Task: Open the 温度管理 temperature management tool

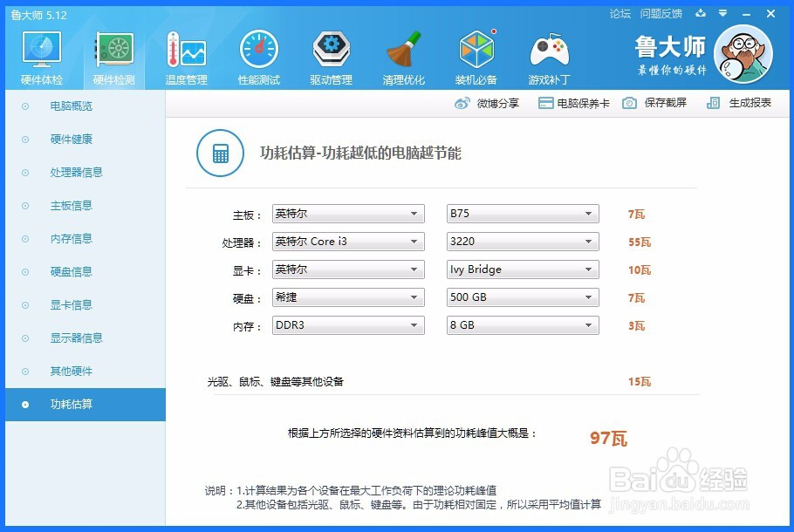Action: click(x=186, y=57)
